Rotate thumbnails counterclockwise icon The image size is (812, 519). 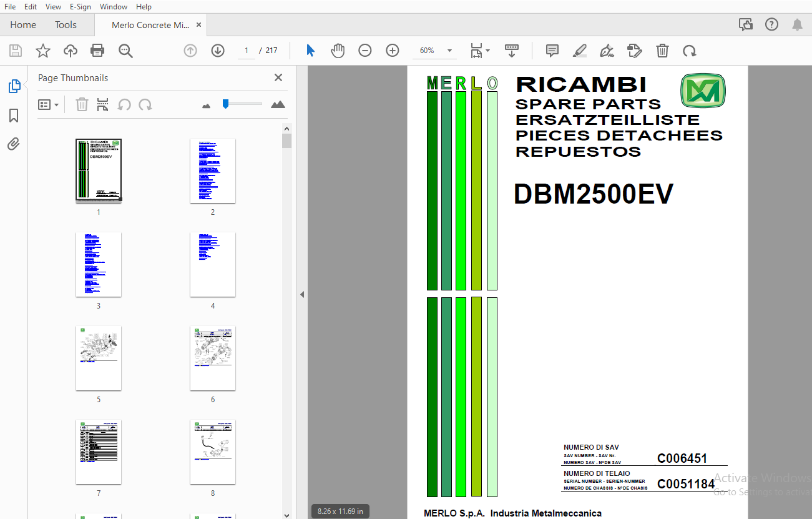click(124, 105)
